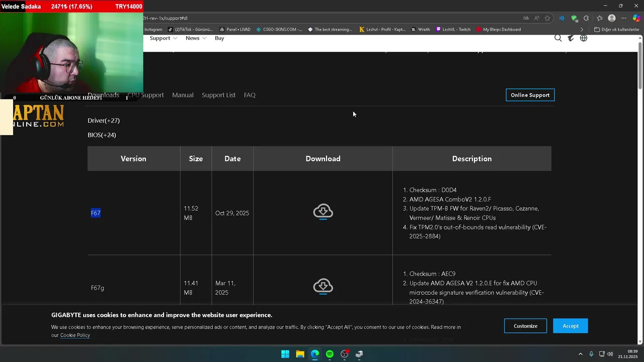Viewport: 644px width, 362px height.
Task: Expand the Support menu in Gigabyte header
Action: pos(164,38)
